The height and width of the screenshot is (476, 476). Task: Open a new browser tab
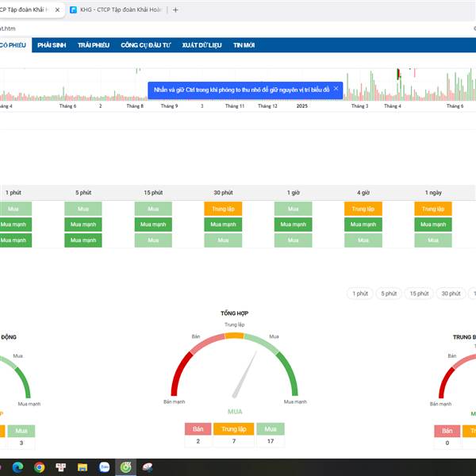175,10
